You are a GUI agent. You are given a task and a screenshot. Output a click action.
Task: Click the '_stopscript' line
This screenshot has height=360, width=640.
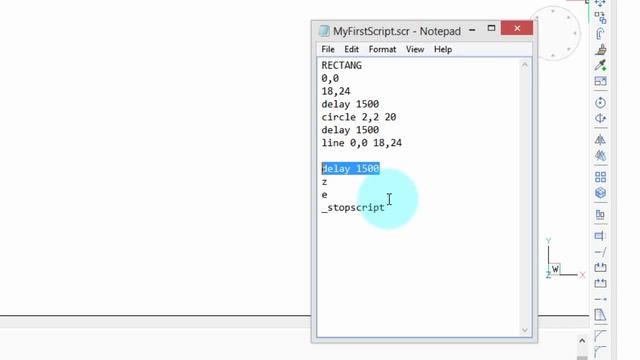353,208
